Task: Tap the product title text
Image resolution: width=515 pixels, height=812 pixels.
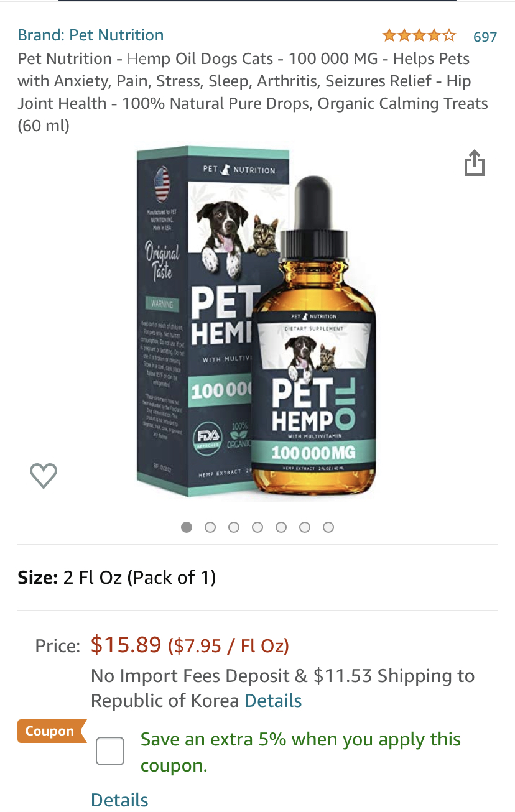Action: [253, 92]
